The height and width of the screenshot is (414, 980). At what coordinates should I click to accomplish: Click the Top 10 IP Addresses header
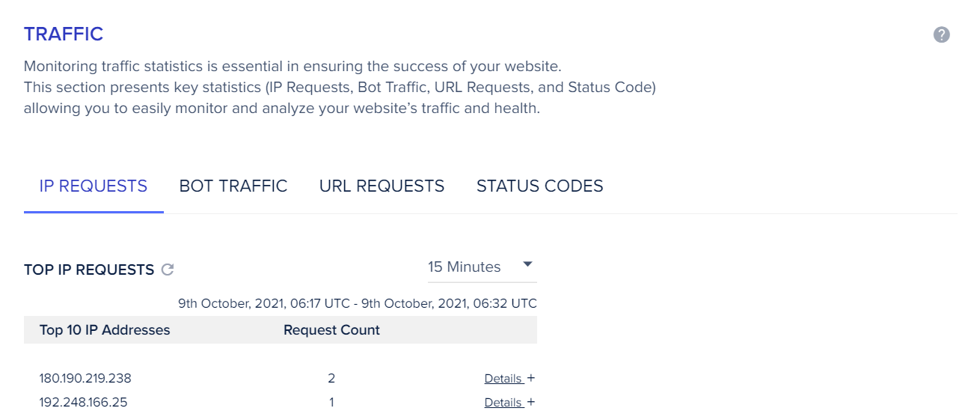point(105,330)
